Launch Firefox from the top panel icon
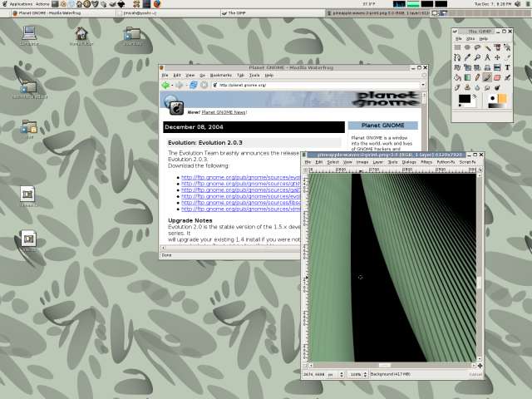The height and width of the screenshot is (399, 532). pos(157,4)
